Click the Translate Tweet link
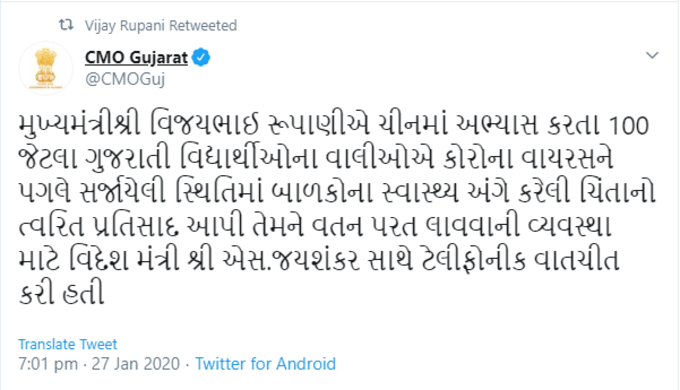The image size is (680, 390). click(x=68, y=344)
